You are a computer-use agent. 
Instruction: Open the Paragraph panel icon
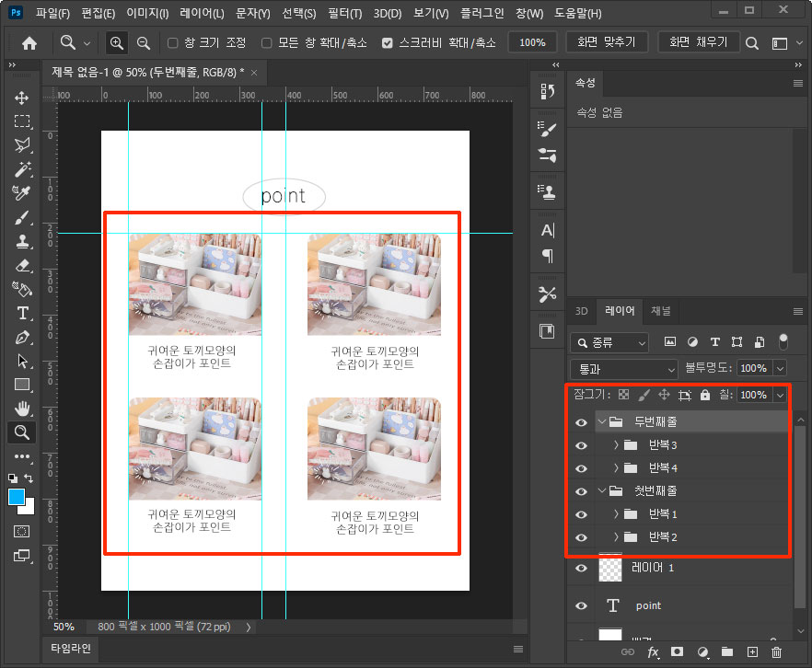(548, 256)
